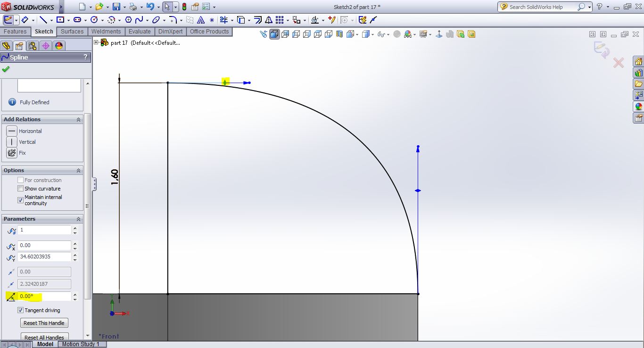Open the Design Library task pane icon

638,73
